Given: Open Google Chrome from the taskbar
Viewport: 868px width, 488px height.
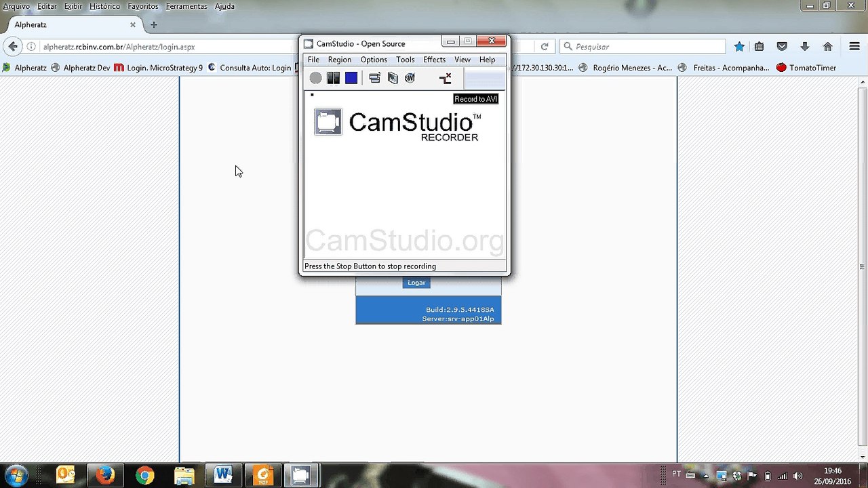Looking at the screenshot, I should coord(144,475).
